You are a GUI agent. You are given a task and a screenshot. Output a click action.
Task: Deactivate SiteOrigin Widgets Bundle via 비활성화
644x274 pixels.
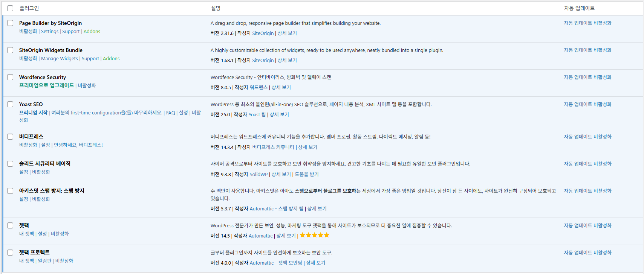coord(28,59)
